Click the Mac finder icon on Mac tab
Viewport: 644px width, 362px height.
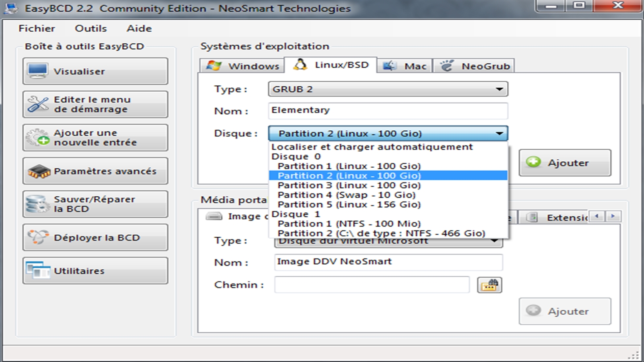click(390, 66)
